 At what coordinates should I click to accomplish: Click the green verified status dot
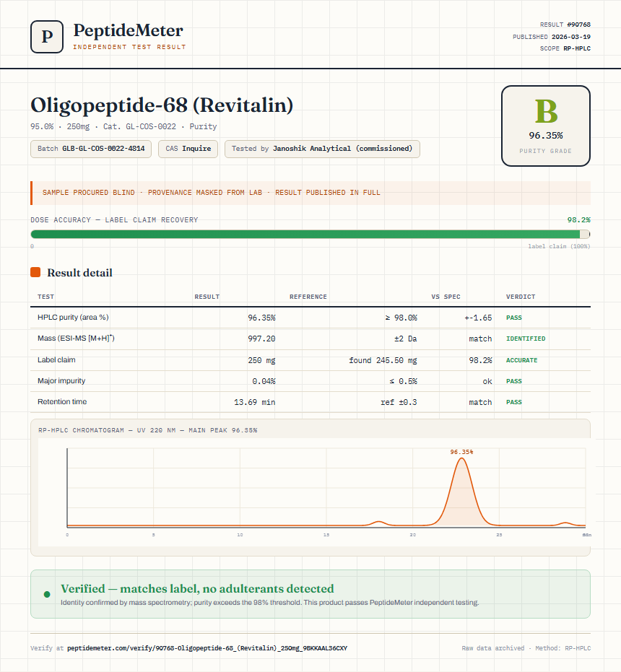(47, 594)
